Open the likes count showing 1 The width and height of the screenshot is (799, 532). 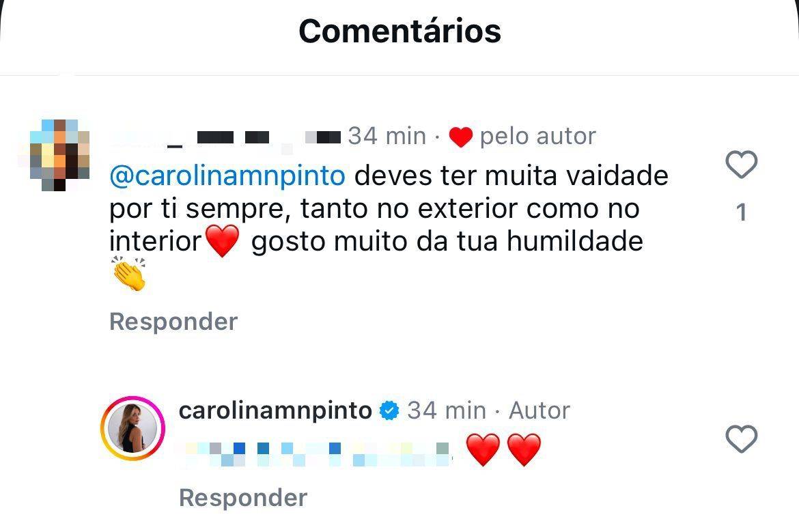coord(742,212)
